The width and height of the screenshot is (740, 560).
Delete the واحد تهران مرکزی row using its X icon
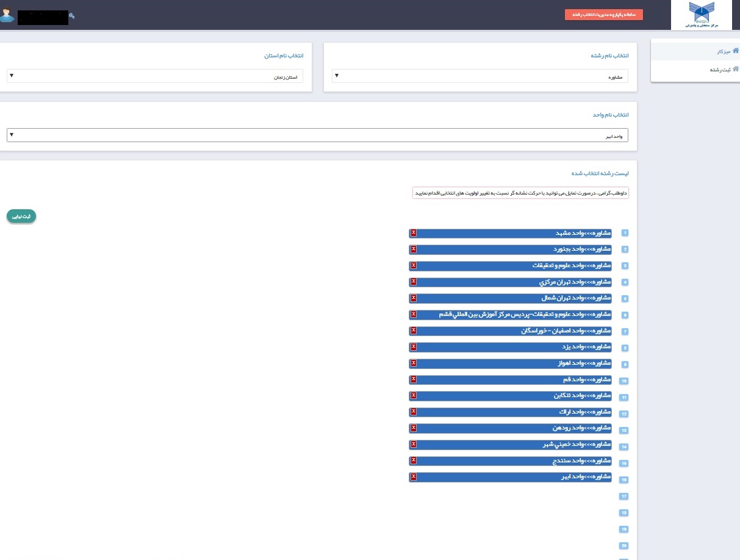click(x=413, y=282)
